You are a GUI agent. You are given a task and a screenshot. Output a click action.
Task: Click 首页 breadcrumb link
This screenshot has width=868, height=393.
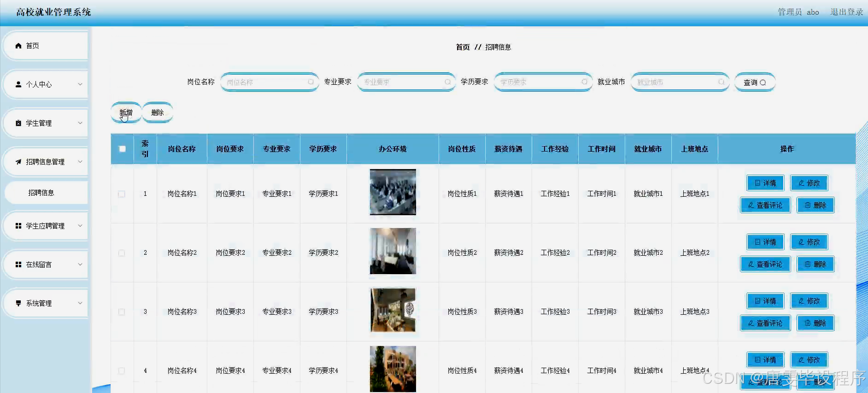coord(463,47)
